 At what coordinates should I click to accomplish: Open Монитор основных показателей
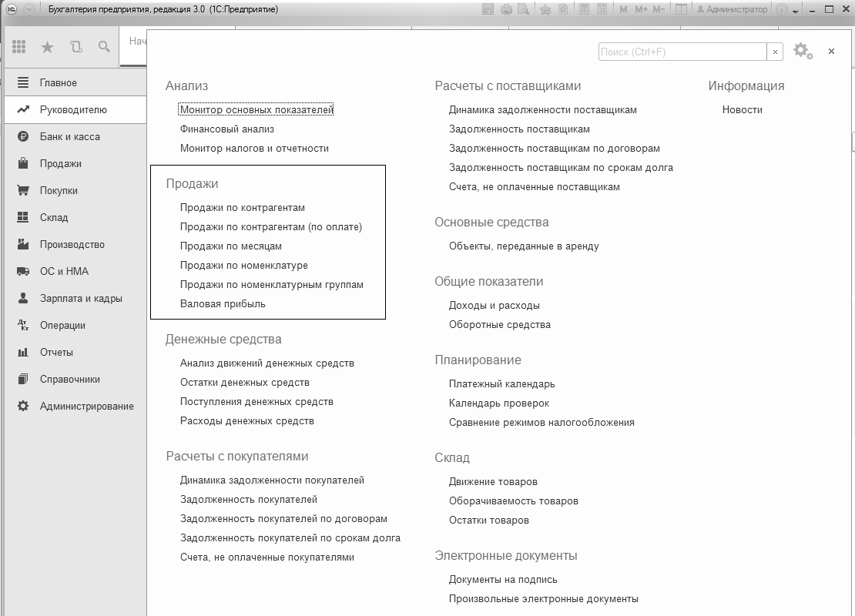click(x=256, y=109)
